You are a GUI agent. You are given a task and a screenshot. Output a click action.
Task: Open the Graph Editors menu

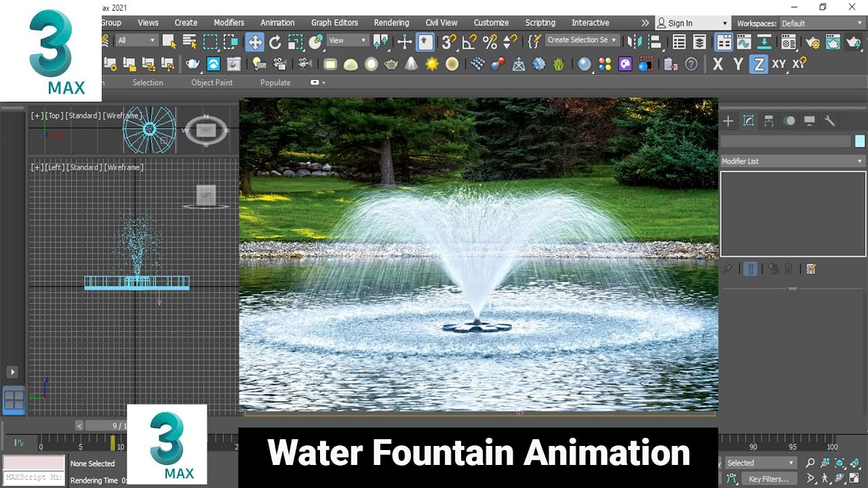pos(334,22)
